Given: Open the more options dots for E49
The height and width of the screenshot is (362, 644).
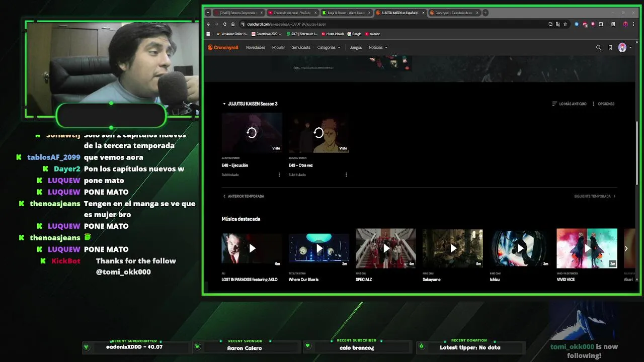Looking at the screenshot, I should coord(346,174).
